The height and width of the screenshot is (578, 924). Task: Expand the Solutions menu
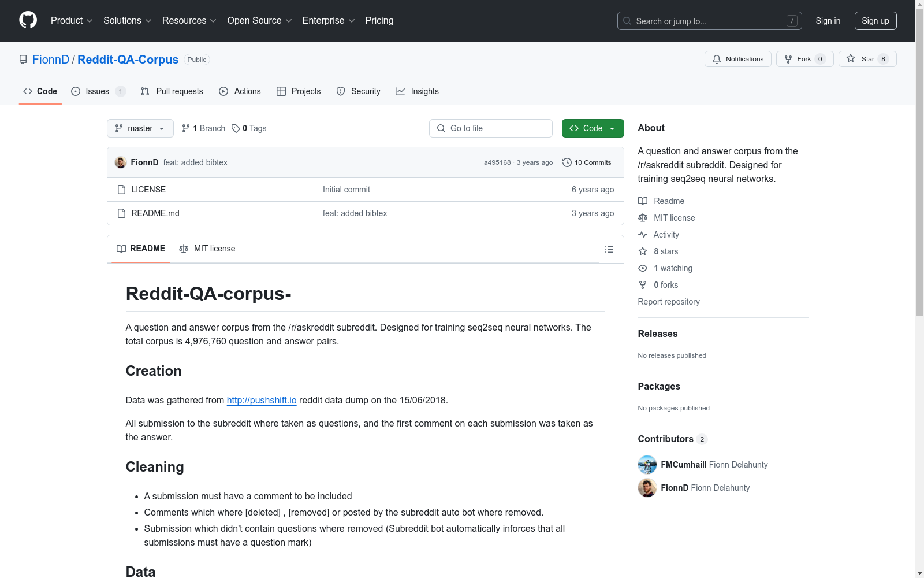[128, 21]
